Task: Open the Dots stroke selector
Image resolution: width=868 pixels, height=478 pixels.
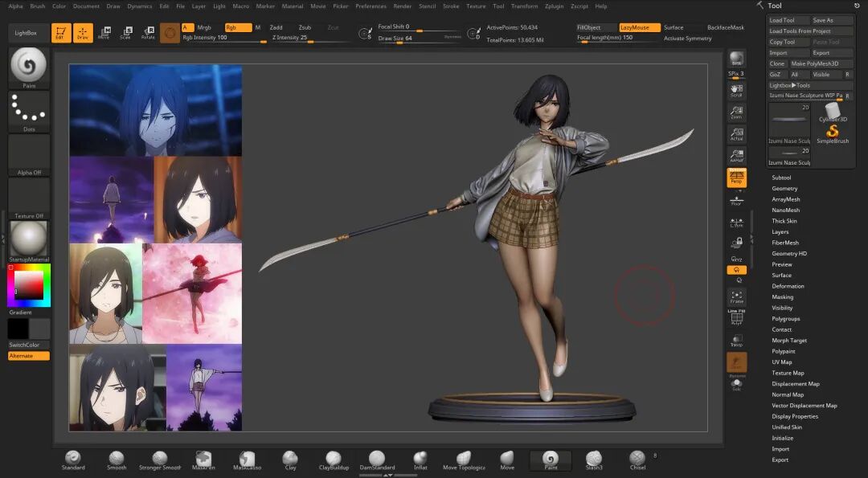Action: pyautogui.click(x=29, y=111)
